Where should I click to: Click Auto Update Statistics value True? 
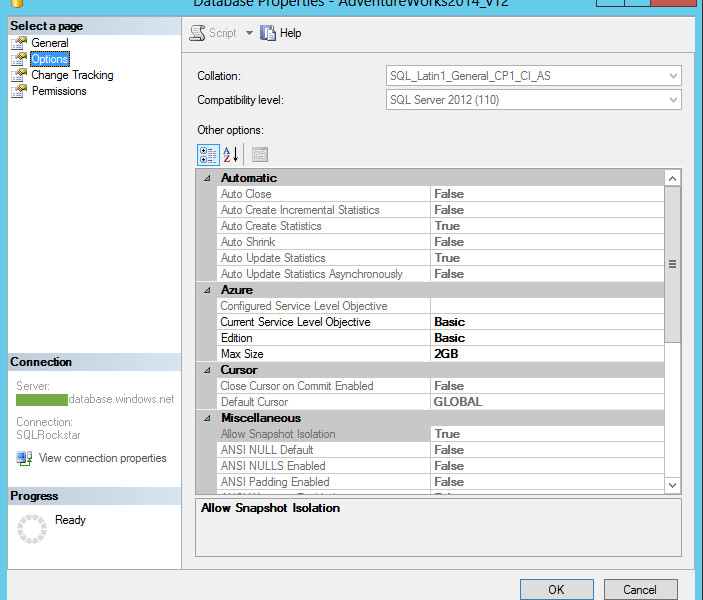(447, 258)
